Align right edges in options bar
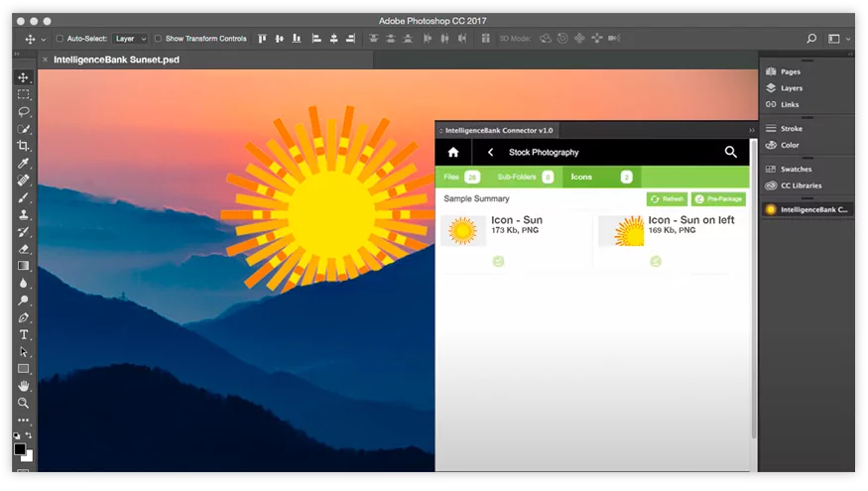The width and height of the screenshot is (868, 491). pyautogui.click(x=350, y=39)
